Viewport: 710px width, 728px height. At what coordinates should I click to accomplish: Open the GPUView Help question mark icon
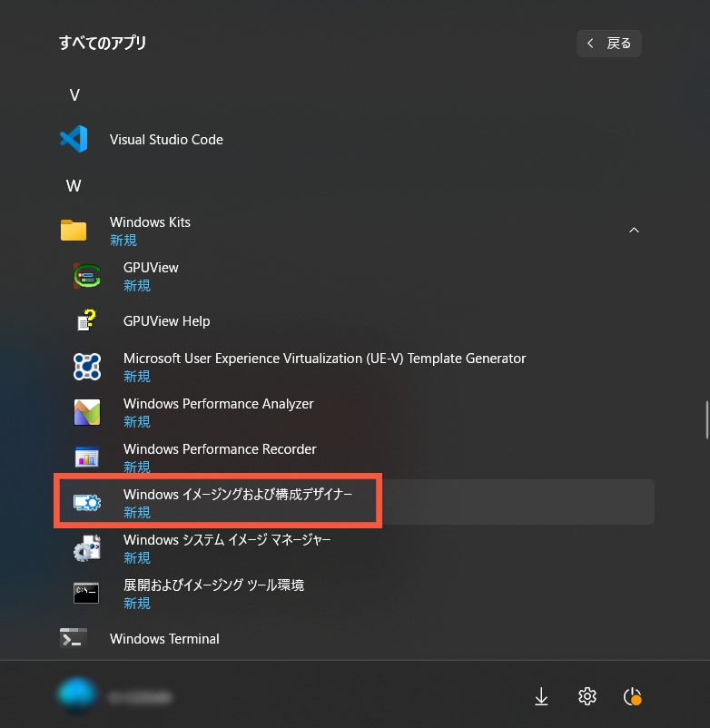click(87, 320)
